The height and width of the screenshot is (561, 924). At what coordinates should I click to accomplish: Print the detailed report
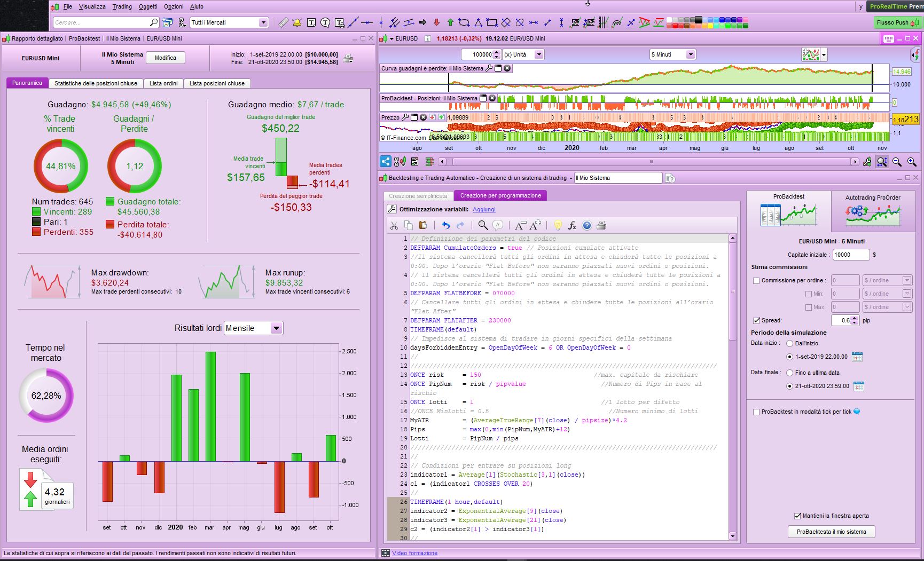[348, 58]
